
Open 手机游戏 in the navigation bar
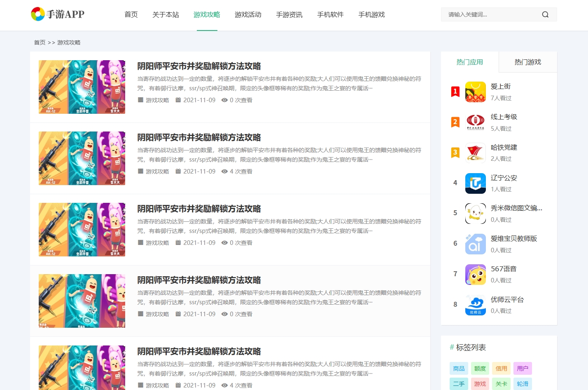[371, 15]
